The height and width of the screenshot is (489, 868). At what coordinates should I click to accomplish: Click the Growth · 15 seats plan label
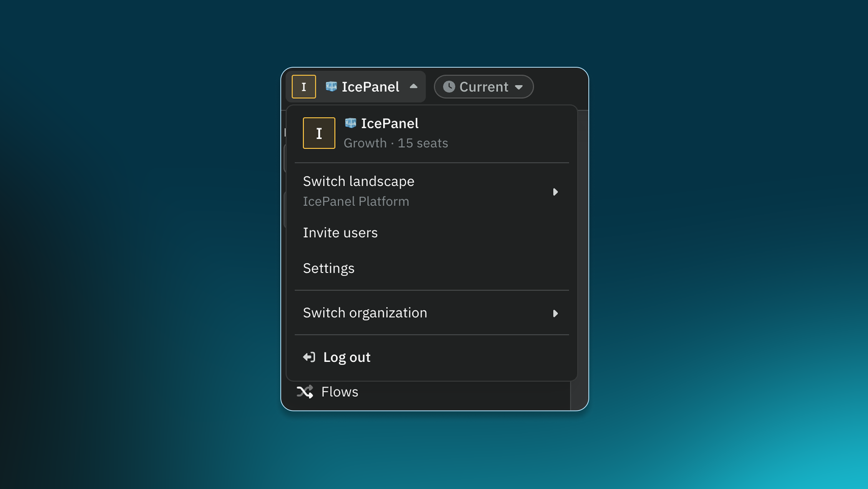tap(395, 143)
